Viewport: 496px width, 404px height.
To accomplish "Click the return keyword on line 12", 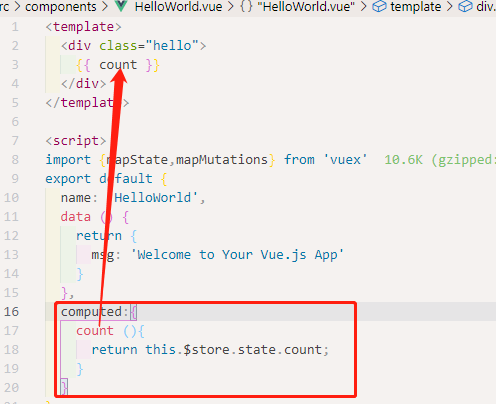I will coord(99,236).
